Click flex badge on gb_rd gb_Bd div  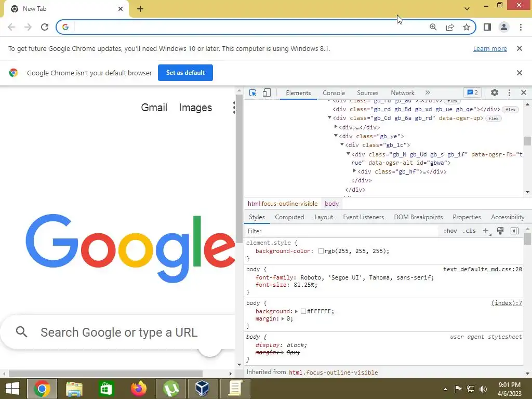(510, 110)
